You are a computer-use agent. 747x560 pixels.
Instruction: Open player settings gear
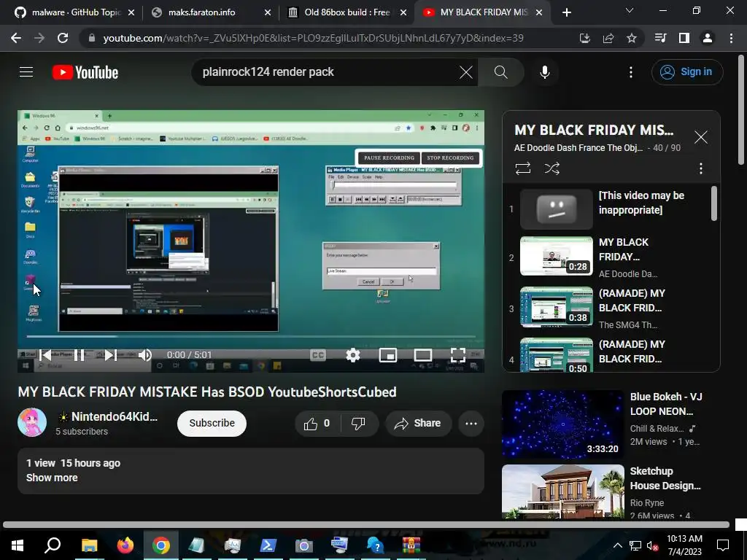click(353, 355)
